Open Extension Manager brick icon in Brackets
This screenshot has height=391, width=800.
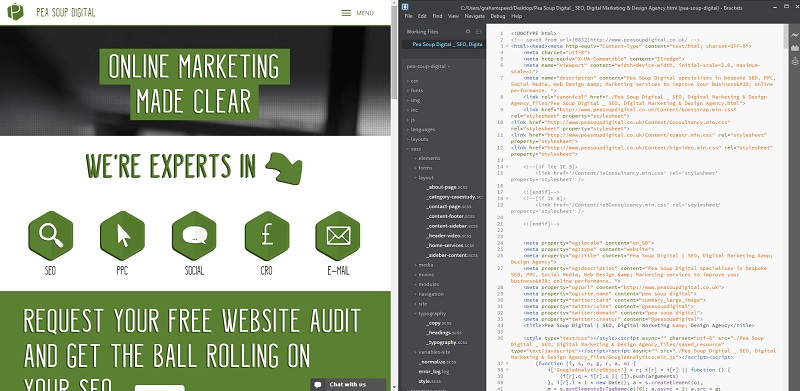[x=794, y=48]
